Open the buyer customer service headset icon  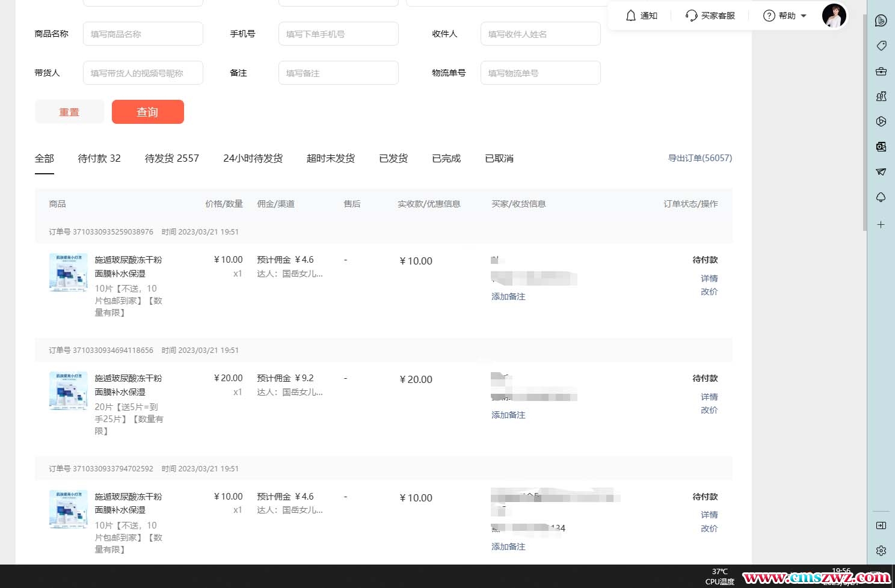point(692,16)
